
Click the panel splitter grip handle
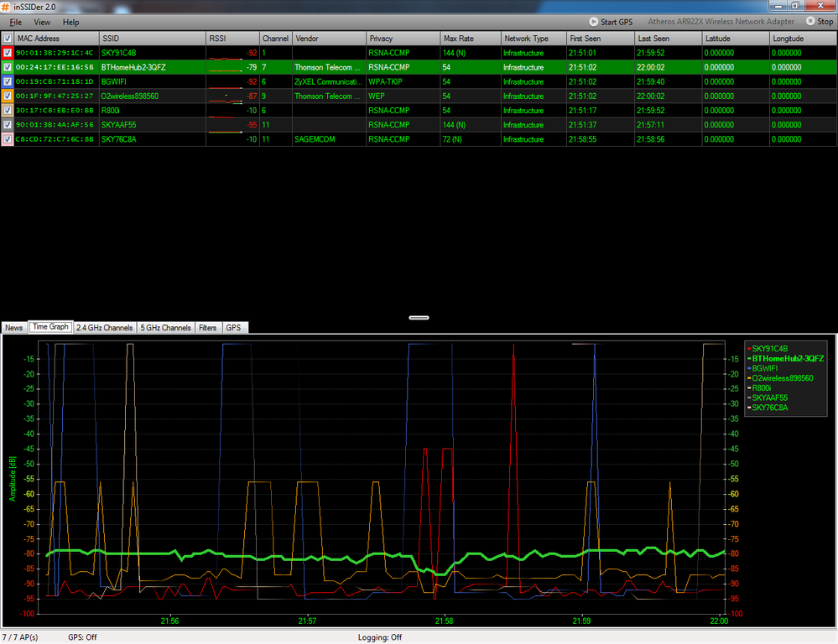point(419,318)
